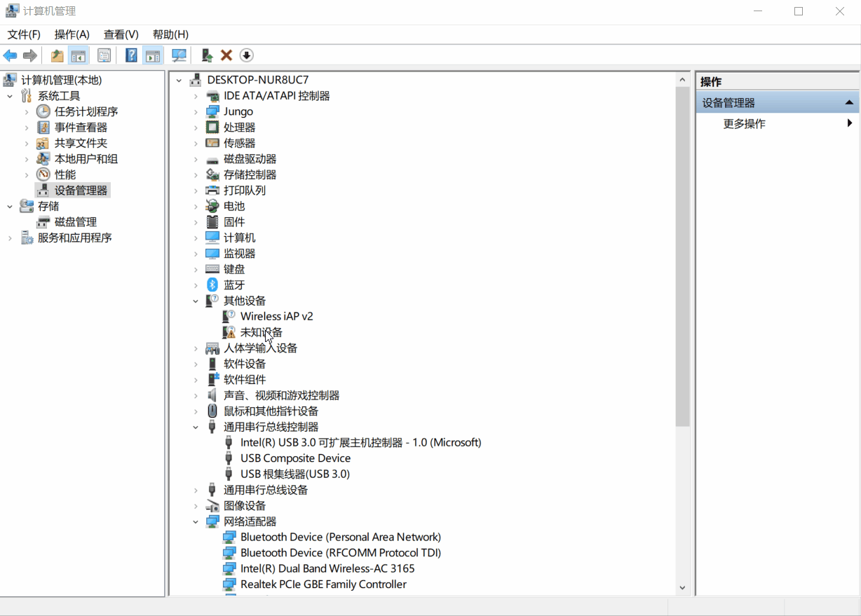Click the back navigation arrow icon
Viewport: 861px width, 616px height.
[x=11, y=55]
